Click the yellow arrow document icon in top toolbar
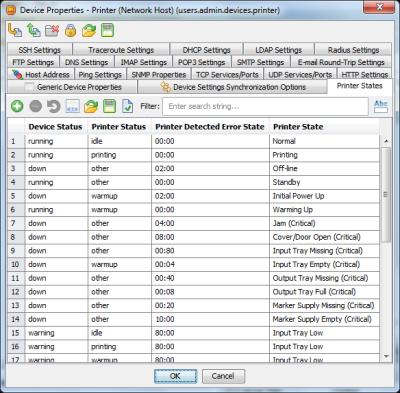The height and width of the screenshot is (393, 400). 15,30
